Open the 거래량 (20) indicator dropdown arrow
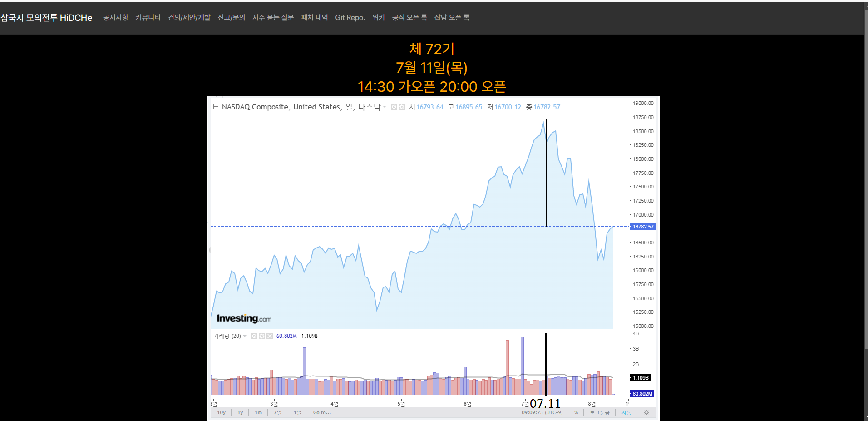Image resolution: width=868 pixels, height=421 pixels. point(245,336)
